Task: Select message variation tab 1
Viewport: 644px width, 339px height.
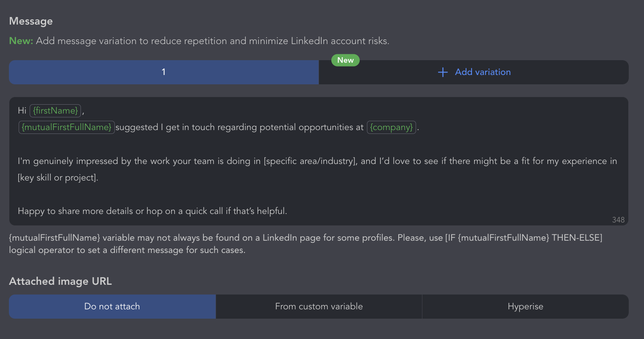Action: [164, 72]
